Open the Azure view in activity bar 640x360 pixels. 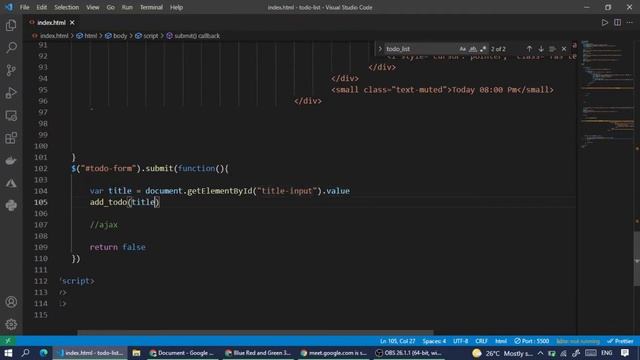pos(11,183)
